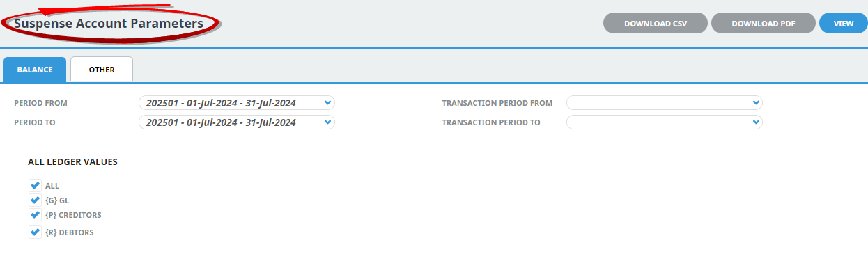Click the blue View button
Image resolution: width=868 pixels, height=254 pixels.
pos(844,23)
